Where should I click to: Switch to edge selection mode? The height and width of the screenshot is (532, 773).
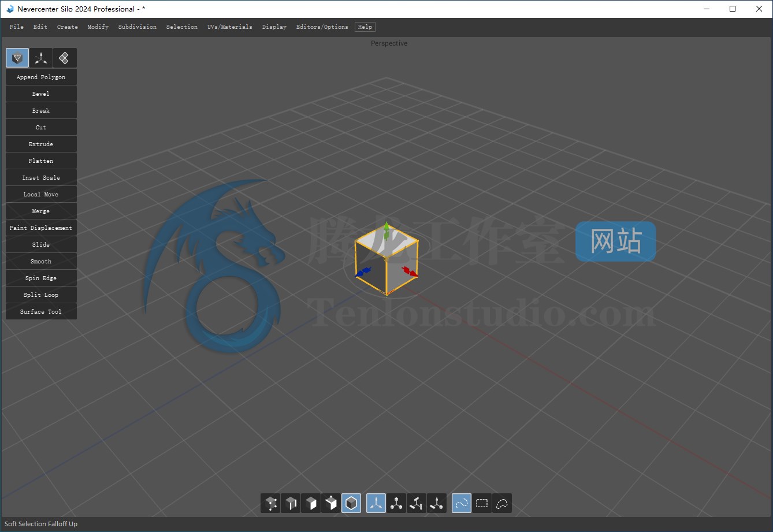pos(291,503)
